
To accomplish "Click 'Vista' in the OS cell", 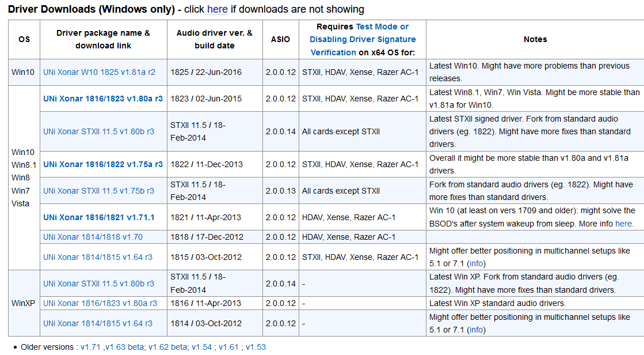I will [20, 203].
